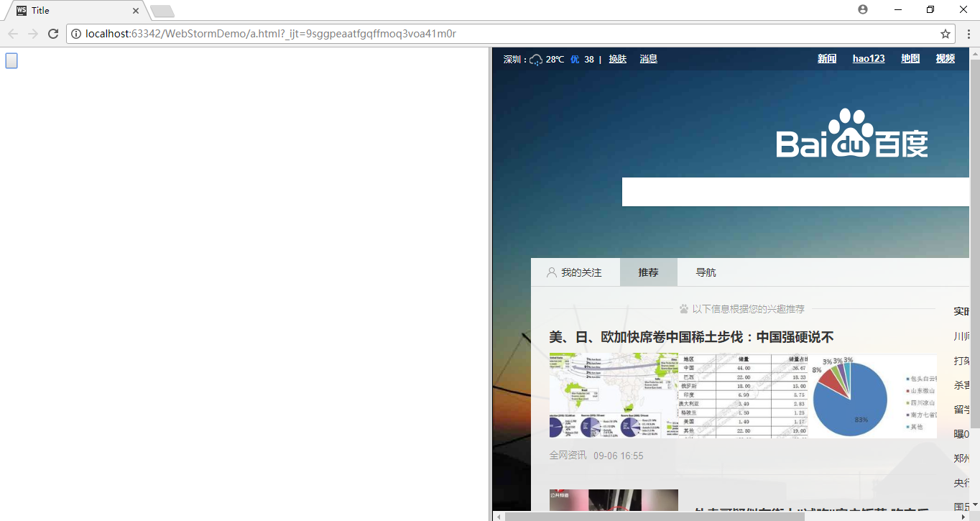Image resolution: width=980 pixels, height=521 pixels.
Task: Click the browser back arrow
Action: click(x=13, y=34)
